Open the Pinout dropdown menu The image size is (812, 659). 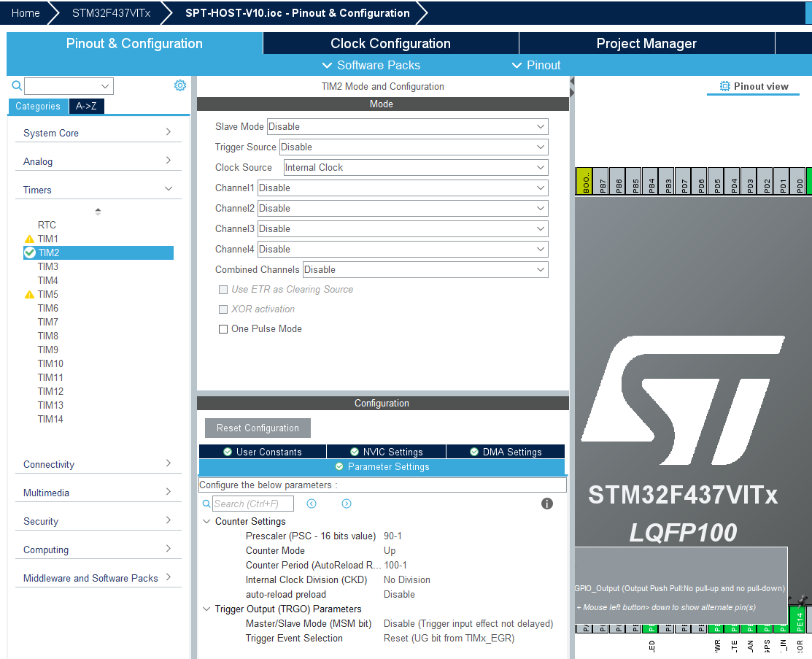point(536,65)
